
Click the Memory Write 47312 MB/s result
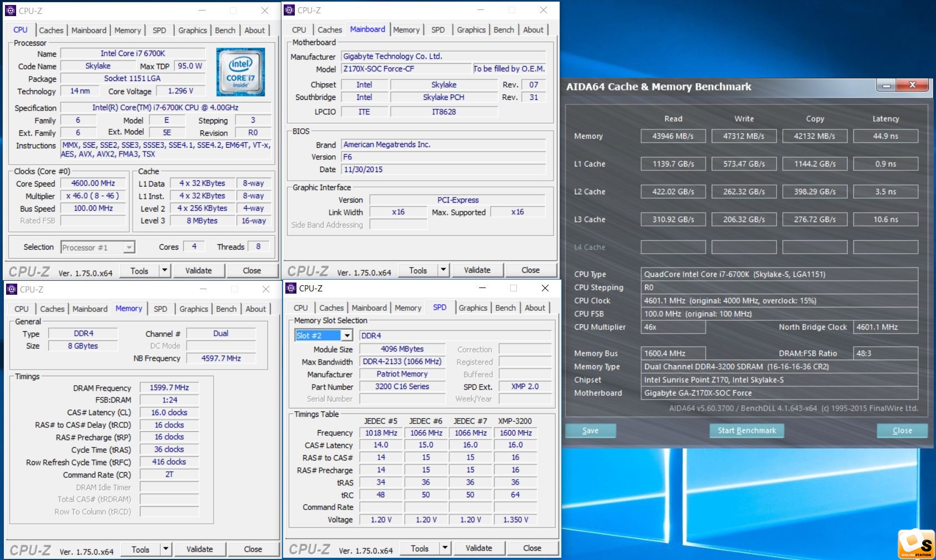click(744, 136)
